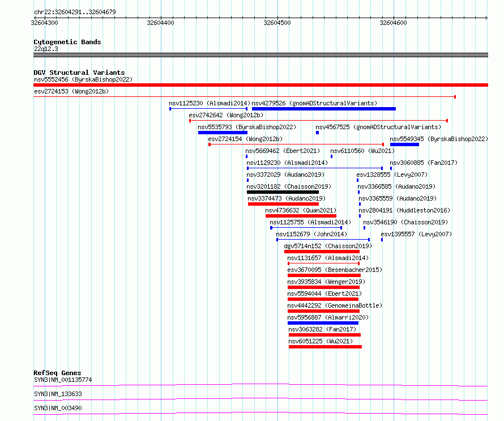Image resolution: width=504 pixels, height=421 pixels.
Task: Select the red nsv4736632 variant bar
Action: (x=301, y=216)
